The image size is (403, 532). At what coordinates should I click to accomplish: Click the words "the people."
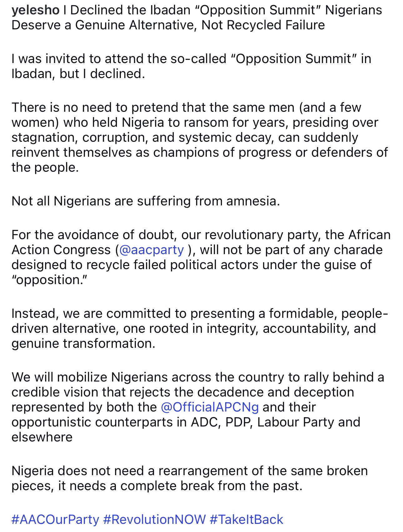(45, 167)
